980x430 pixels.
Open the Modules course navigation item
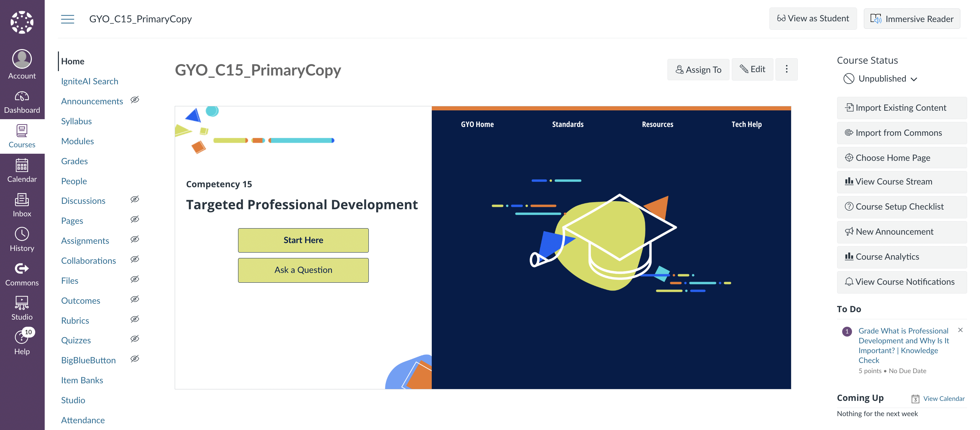point(77,141)
